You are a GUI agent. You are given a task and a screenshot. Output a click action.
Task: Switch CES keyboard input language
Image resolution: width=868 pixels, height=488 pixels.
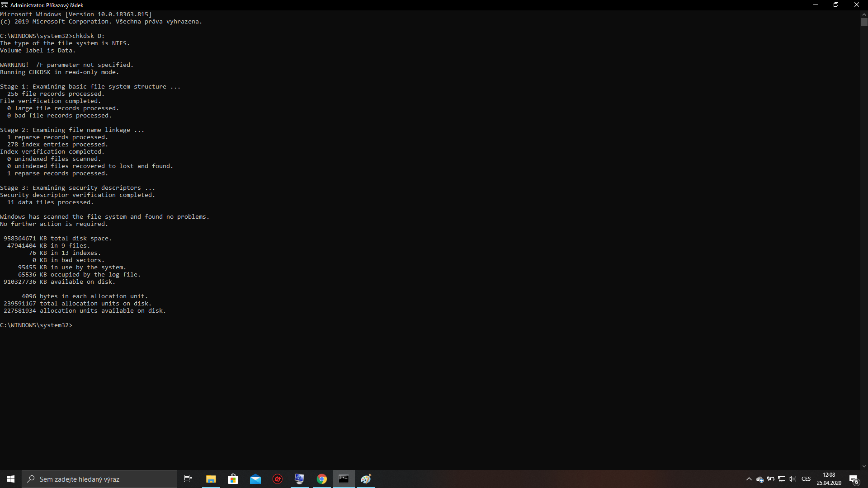click(806, 479)
